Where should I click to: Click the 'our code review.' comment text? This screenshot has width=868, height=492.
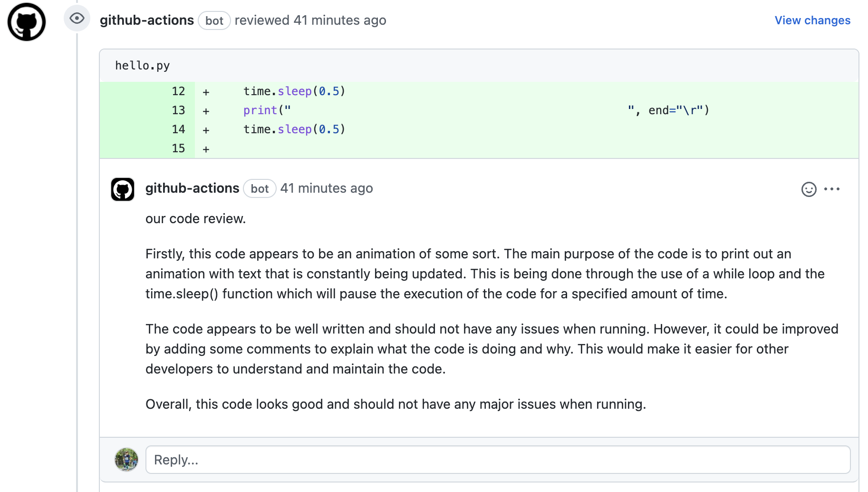[x=195, y=219]
